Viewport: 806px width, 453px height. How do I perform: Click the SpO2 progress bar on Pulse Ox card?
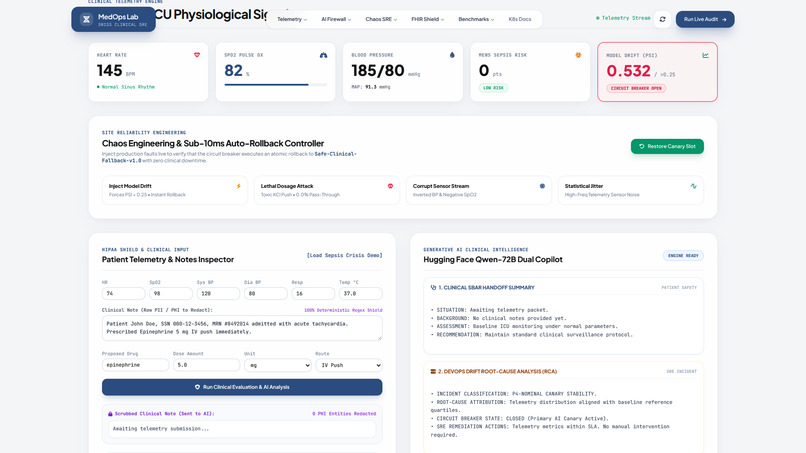(x=276, y=84)
